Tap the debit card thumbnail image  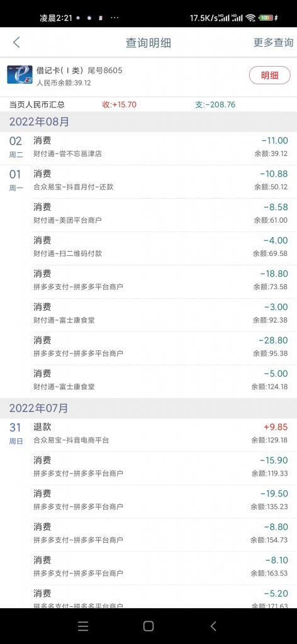point(20,75)
